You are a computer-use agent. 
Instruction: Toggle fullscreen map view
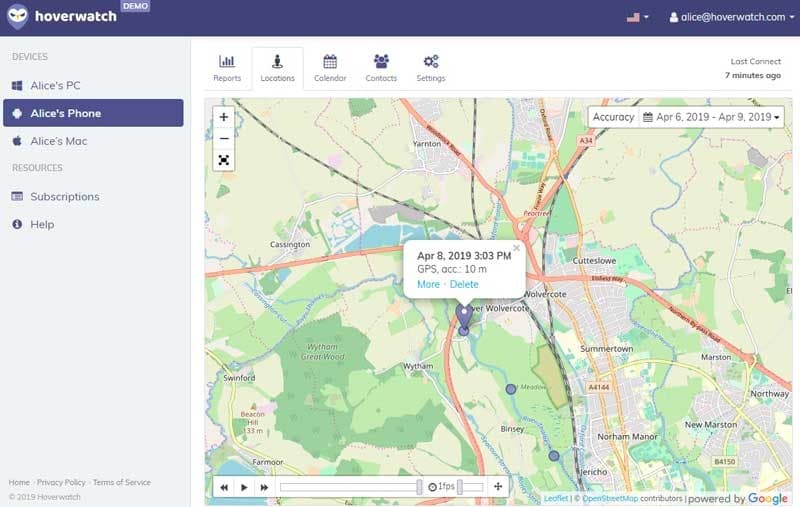point(223,160)
